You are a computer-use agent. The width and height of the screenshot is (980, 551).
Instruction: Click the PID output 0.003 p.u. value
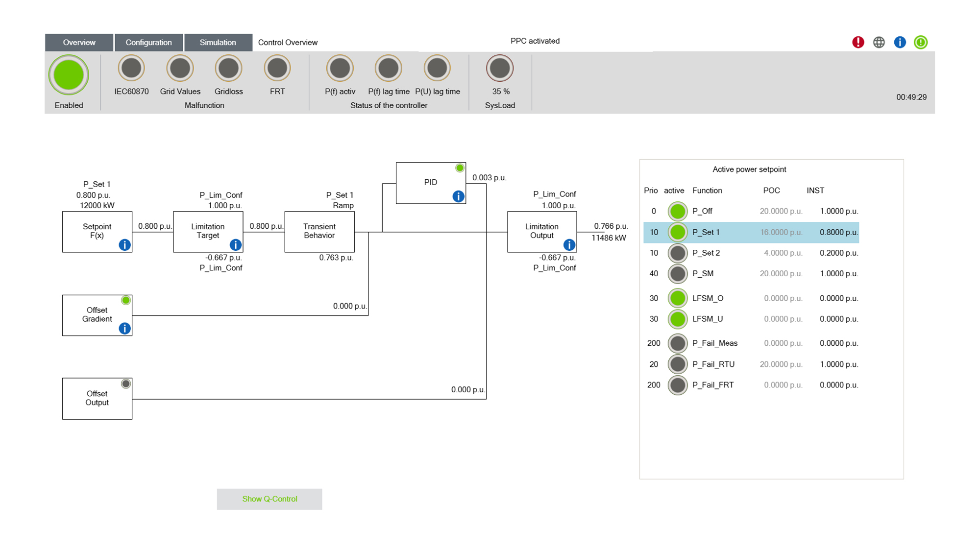[x=489, y=178]
